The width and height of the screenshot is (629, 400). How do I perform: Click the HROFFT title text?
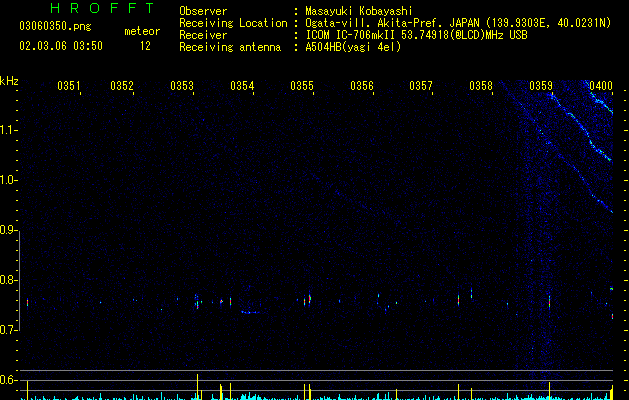tap(102, 8)
